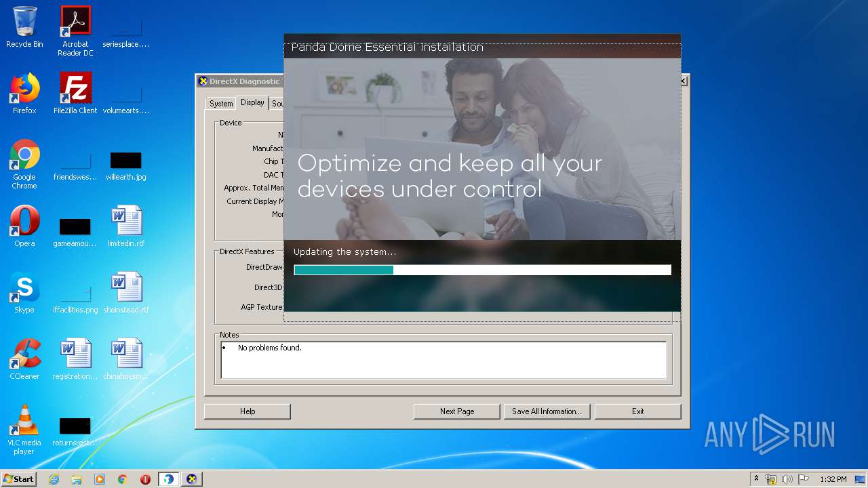Click Panda Dome Essential installation title
Screen dimensions: 868x488
tap(387, 47)
